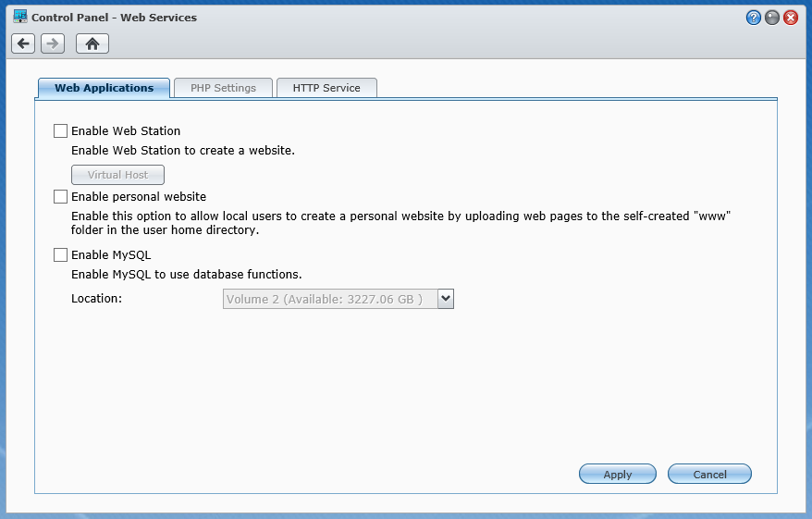Image resolution: width=812 pixels, height=519 pixels.
Task: Switch to the Web Applications tab
Action: point(105,88)
